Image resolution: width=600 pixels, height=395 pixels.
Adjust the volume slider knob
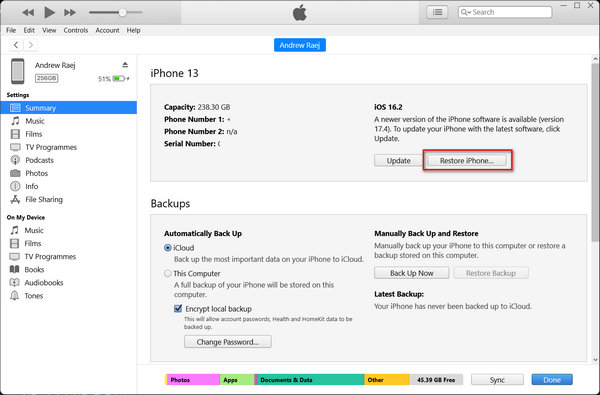click(122, 13)
